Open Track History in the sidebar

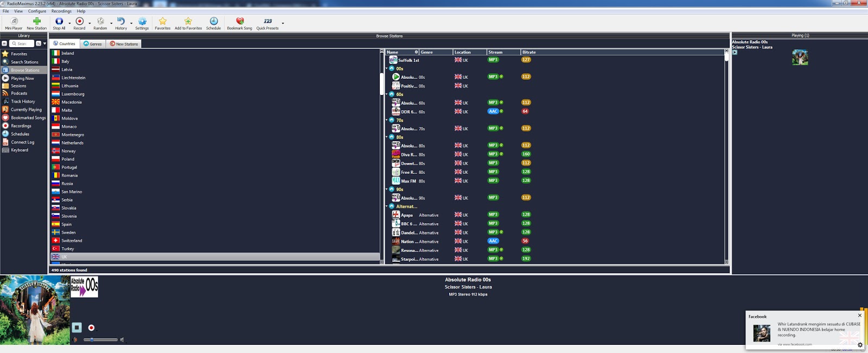click(x=23, y=102)
